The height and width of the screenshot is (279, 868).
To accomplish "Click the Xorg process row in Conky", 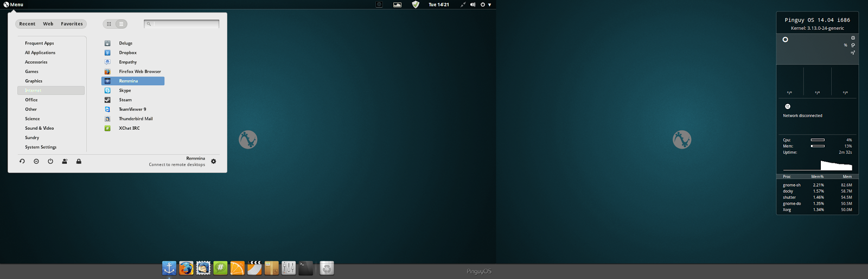I will click(x=817, y=210).
